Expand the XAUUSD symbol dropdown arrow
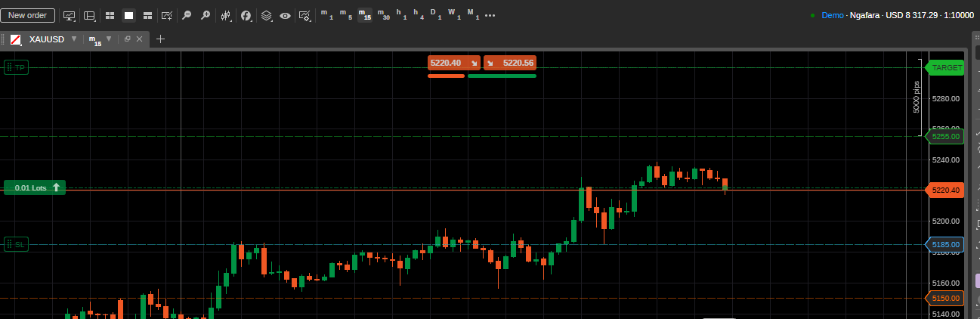Screen dimensions: 980x319 74,39
